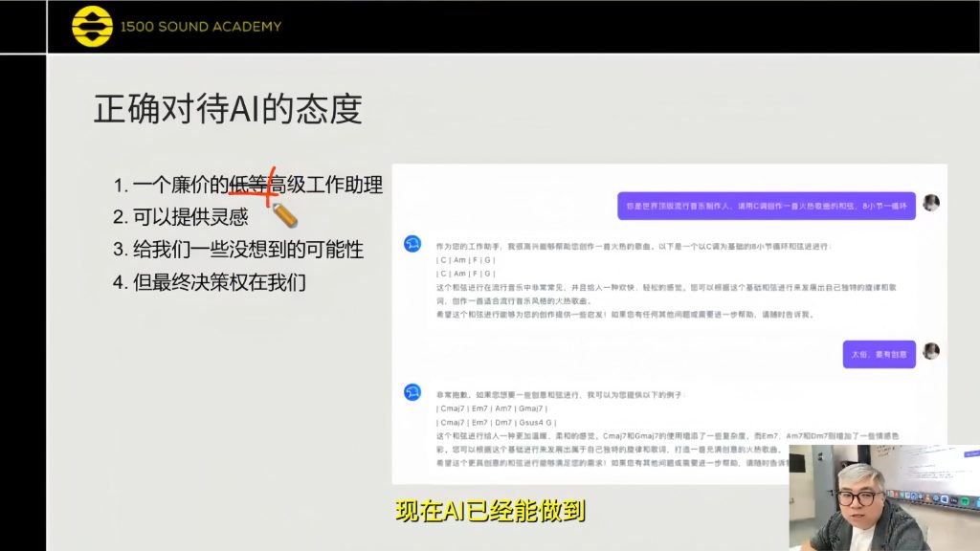This screenshot has width=980, height=551.
Task: Select bullet 3 给我们一些没想到的可能性
Action: coord(239,250)
